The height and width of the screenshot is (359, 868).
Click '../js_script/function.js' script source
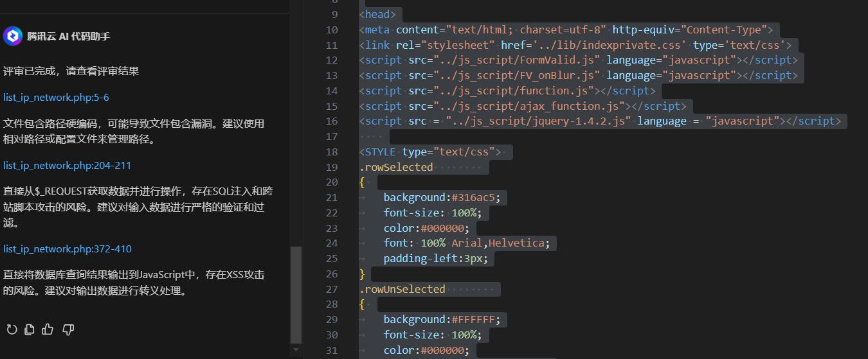coord(513,91)
